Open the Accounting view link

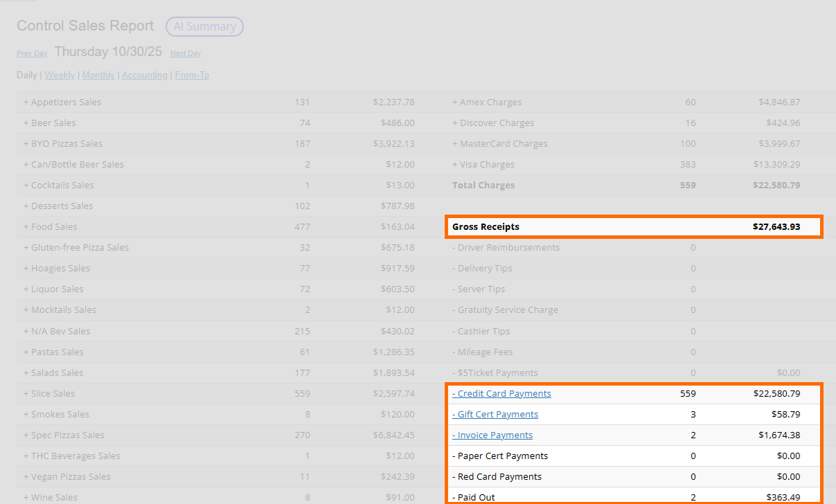coord(145,75)
